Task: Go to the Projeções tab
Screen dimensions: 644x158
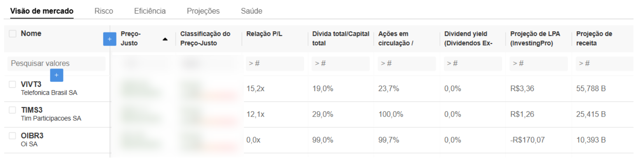Action: (203, 11)
